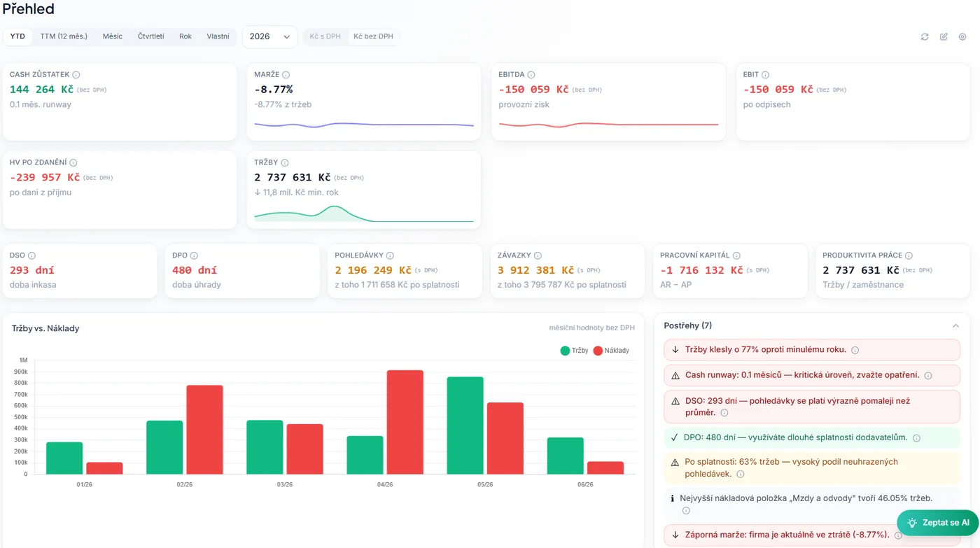
Task: Click 'měsíční hodnoty bez DPH' label
Action: pyautogui.click(x=592, y=328)
